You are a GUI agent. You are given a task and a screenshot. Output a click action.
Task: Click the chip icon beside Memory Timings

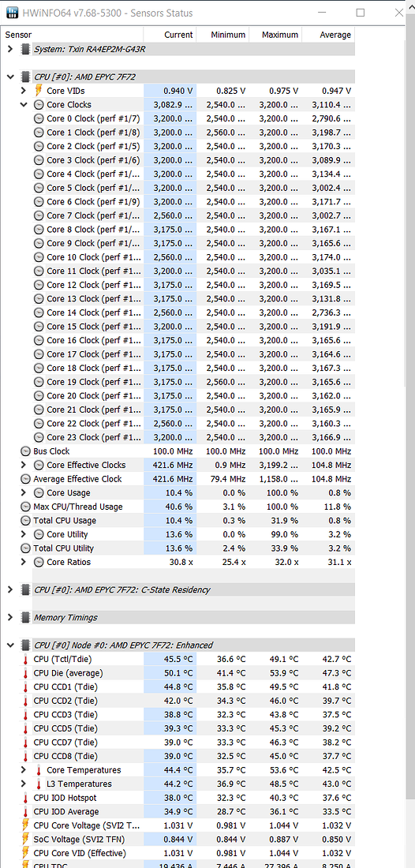(x=25, y=617)
